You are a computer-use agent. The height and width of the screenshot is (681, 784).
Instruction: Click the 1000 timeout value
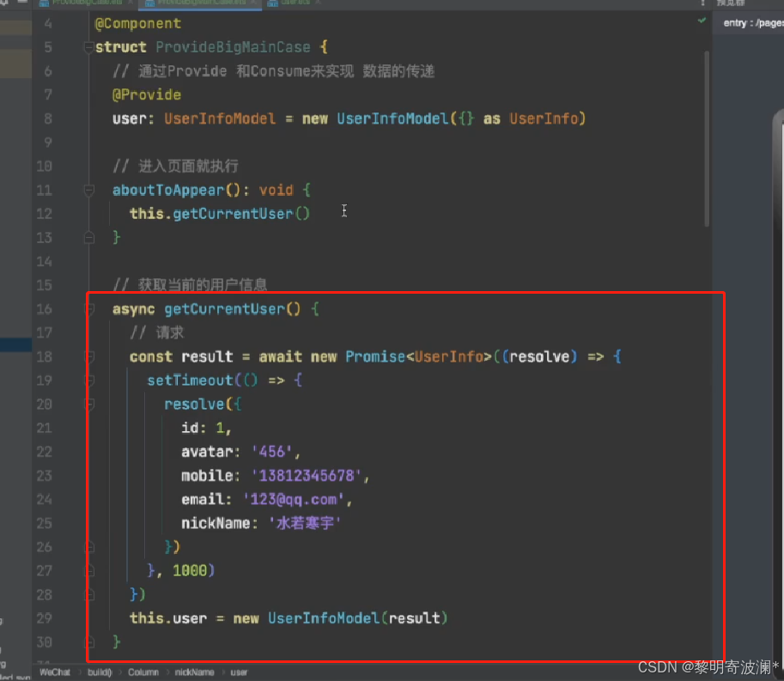(x=190, y=570)
